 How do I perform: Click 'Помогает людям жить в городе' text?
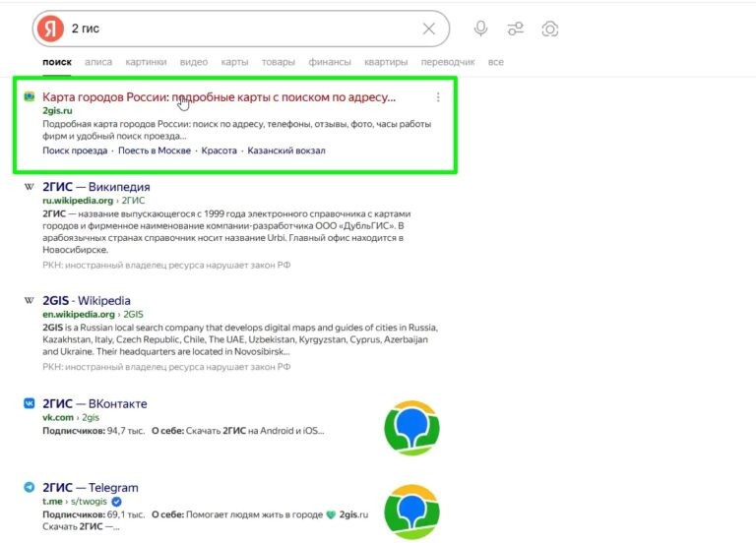coord(254,514)
